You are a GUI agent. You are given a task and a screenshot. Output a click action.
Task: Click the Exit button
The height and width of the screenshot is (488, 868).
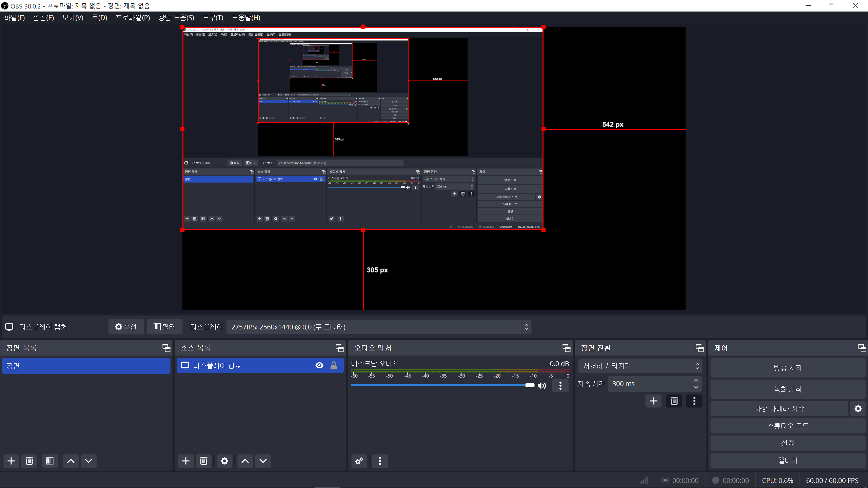coord(788,461)
